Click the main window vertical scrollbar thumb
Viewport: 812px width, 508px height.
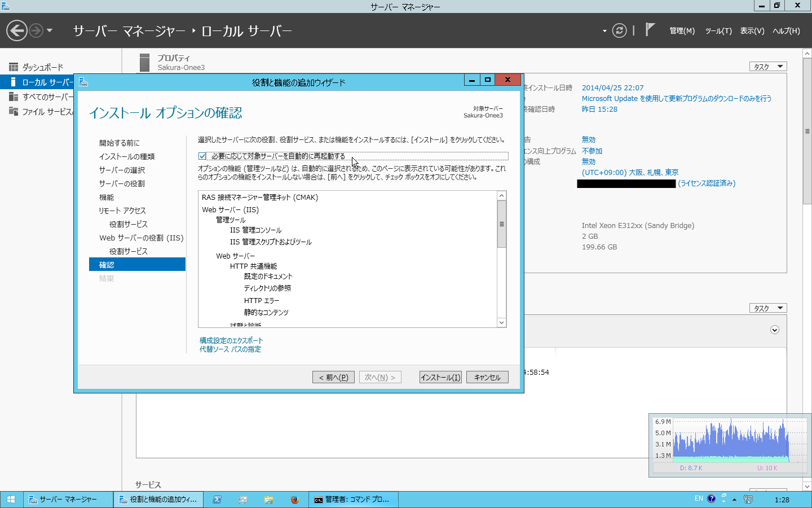tap(807, 131)
